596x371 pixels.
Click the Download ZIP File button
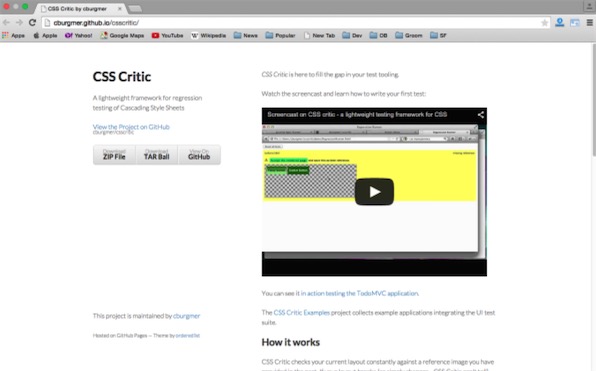coord(114,155)
